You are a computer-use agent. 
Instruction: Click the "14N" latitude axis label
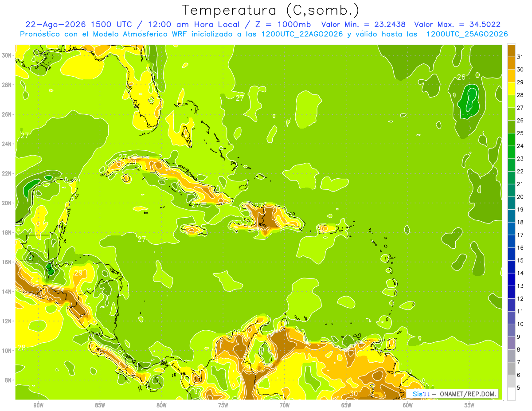pos(7,291)
